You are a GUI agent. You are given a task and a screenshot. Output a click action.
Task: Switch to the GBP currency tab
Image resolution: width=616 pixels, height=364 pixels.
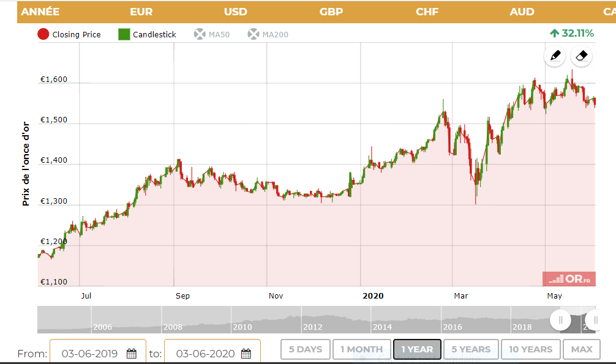pyautogui.click(x=331, y=12)
